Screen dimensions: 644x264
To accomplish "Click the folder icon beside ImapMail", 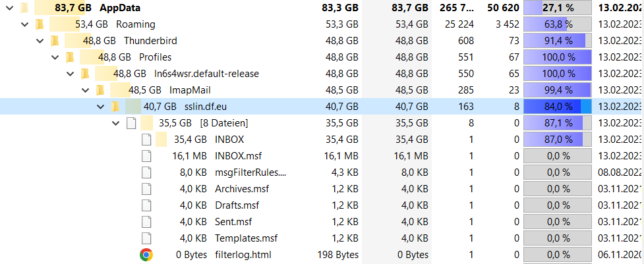I will (x=100, y=90).
